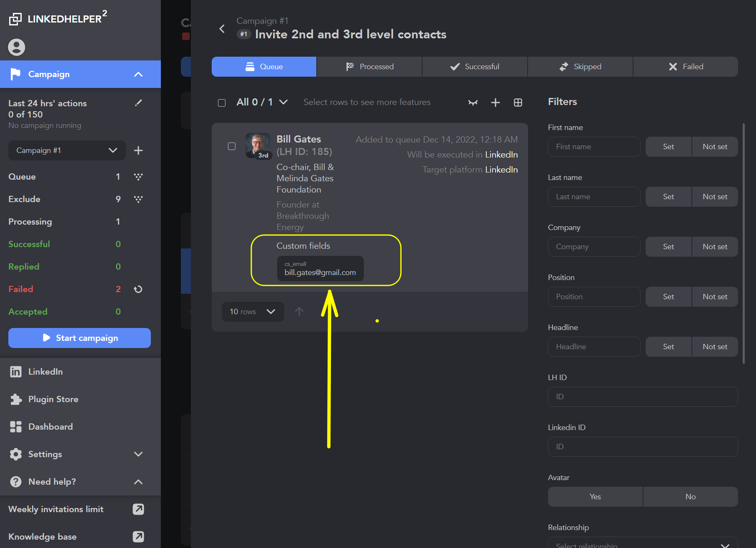The height and width of the screenshot is (548, 756).
Task: Open the All 0 / 1 selection dropdown
Action: coord(262,103)
